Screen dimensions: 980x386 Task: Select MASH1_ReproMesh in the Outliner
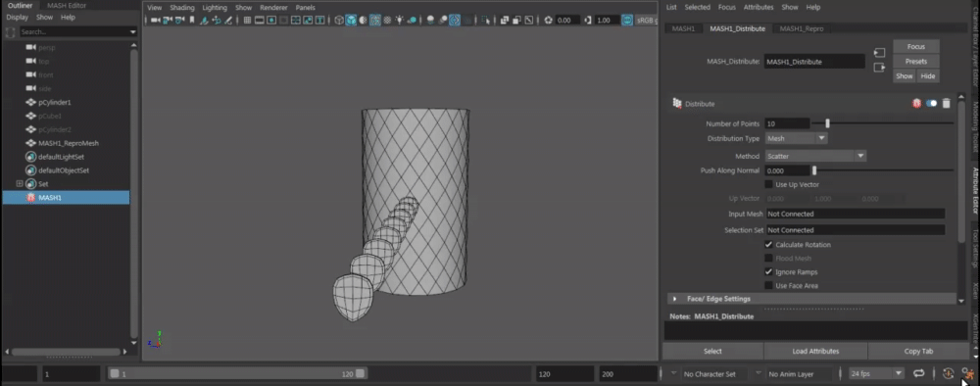click(69, 143)
